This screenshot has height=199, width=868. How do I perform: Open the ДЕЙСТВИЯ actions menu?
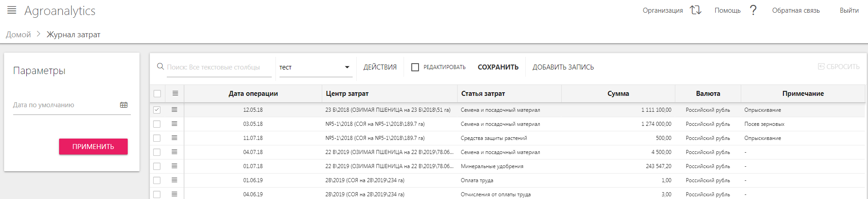coord(380,67)
